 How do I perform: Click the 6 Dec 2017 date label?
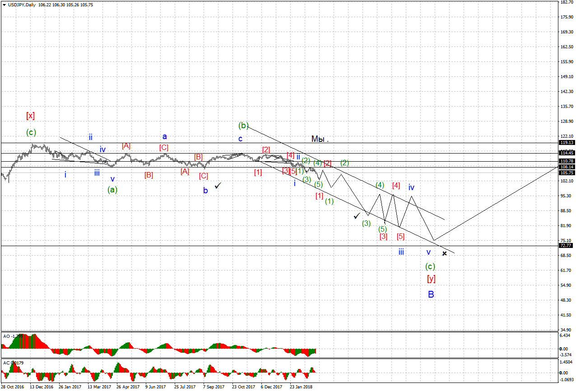(x=272, y=387)
